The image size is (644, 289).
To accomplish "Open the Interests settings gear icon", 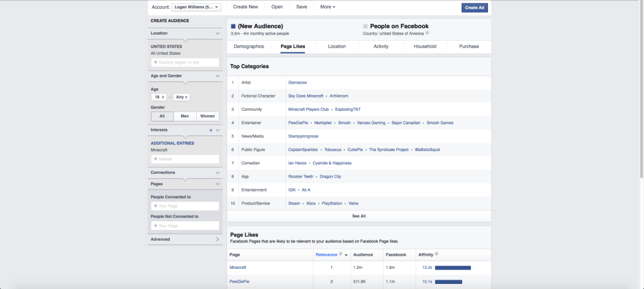I will (x=211, y=130).
